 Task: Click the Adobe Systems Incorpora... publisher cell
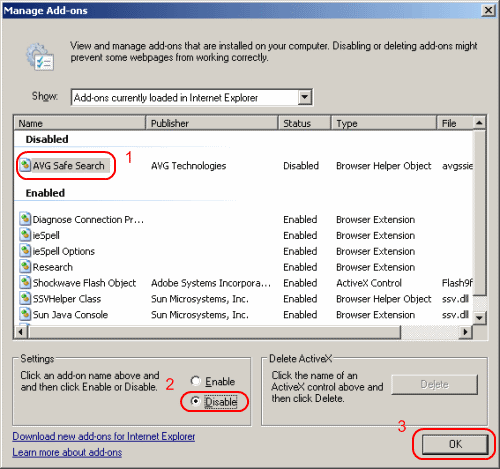(211, 283)
